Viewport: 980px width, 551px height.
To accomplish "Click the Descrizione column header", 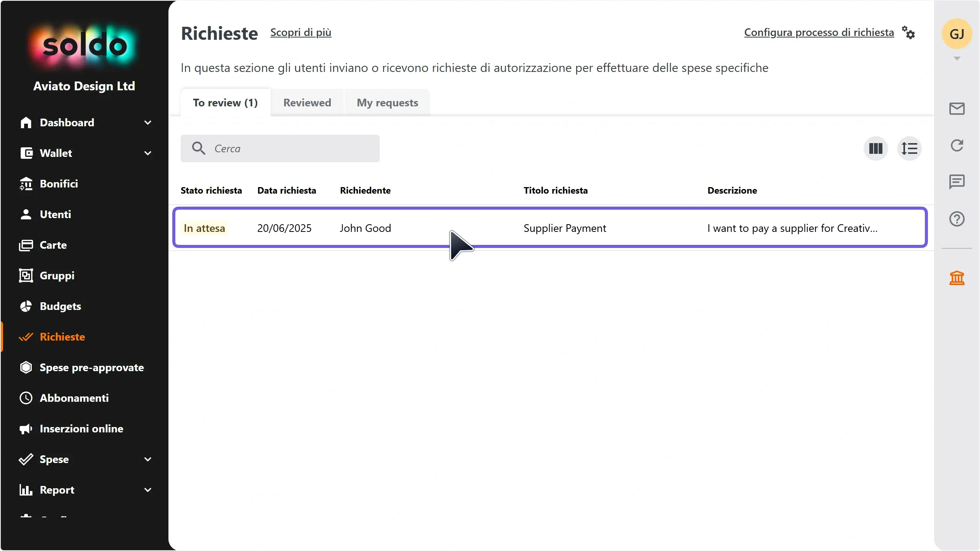I will coord(732,191).
